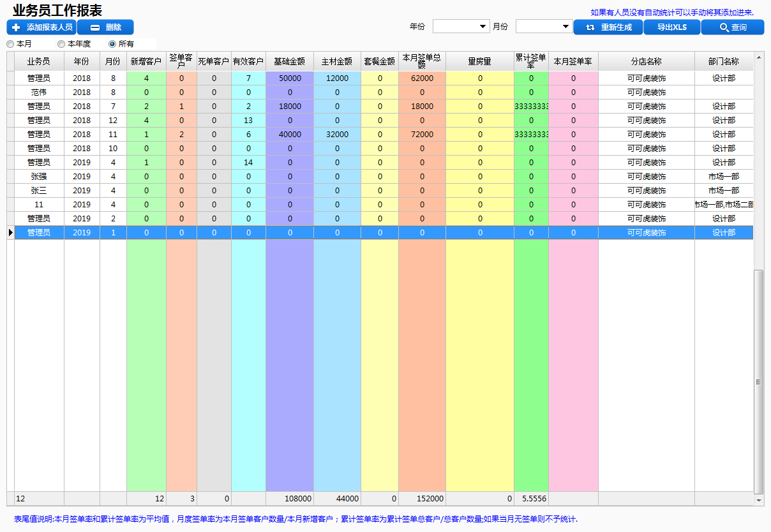The image size is (771, 532).
Task: Click the 72000 total amount cell
Action: click(x=422, y=135)
